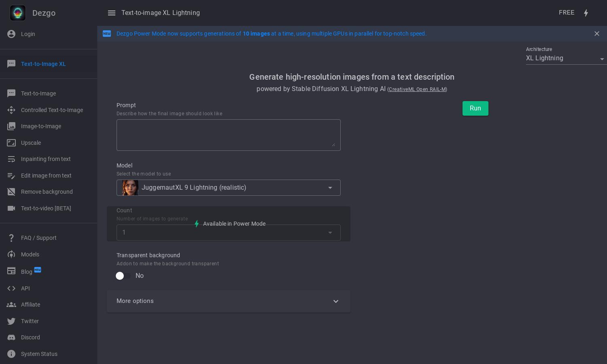Open the Count dropdown
The width and height of the screenshot is (607, 364).
click(229, 233)
